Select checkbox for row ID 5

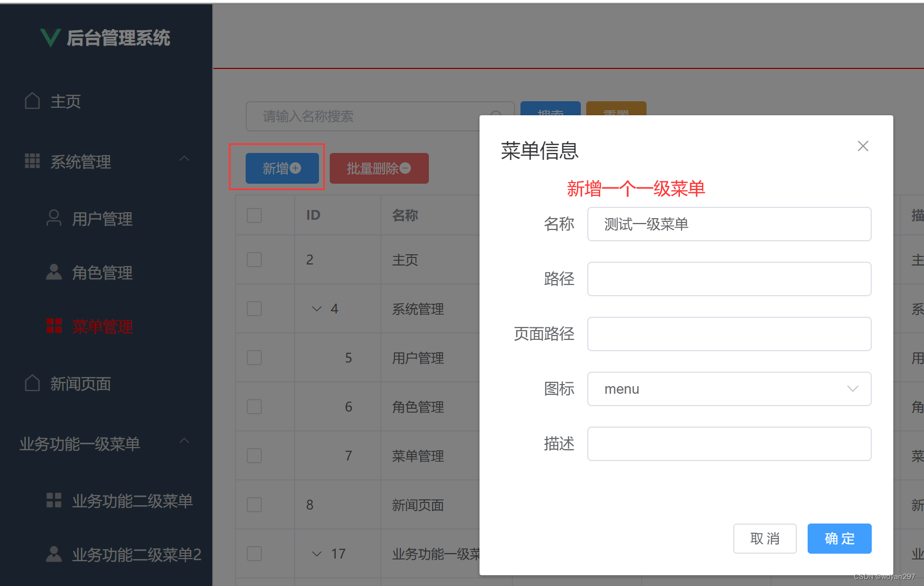(x=254, y=358)
